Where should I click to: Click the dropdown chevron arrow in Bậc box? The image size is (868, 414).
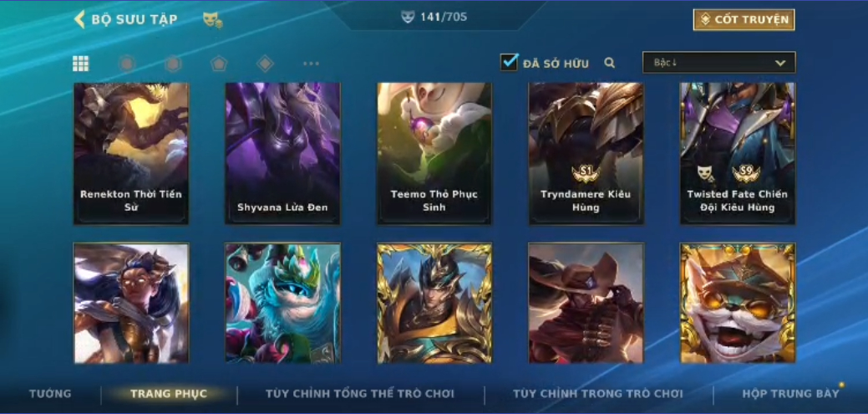point(780,64)
